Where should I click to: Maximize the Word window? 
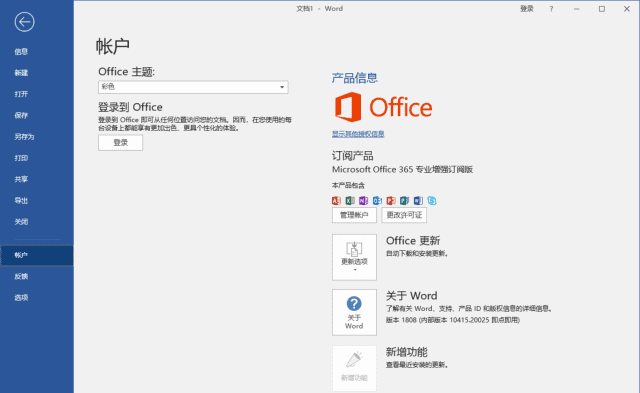pos(602,9)
